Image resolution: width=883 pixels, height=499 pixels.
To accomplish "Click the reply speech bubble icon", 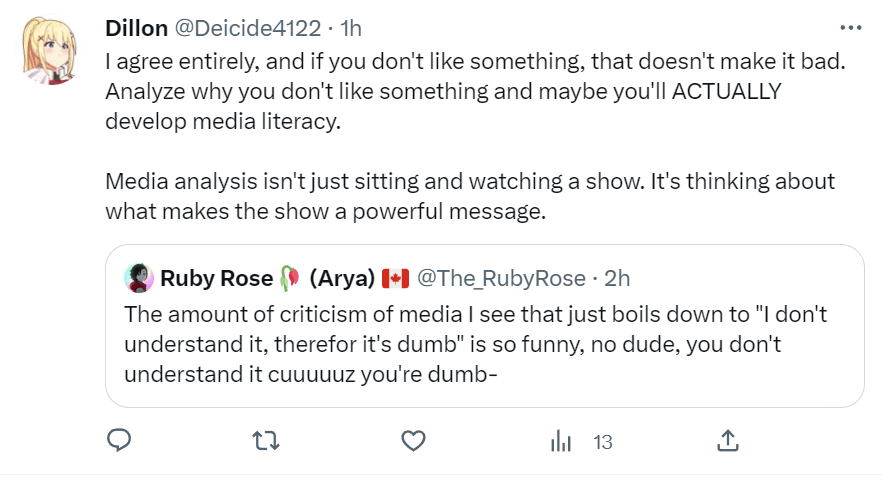I will (119, 440).
